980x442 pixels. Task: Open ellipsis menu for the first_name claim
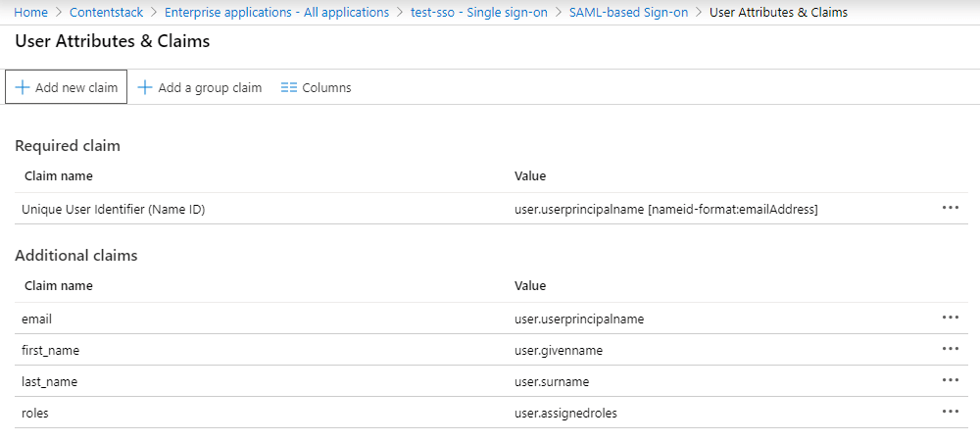click(x=950, y=349)
